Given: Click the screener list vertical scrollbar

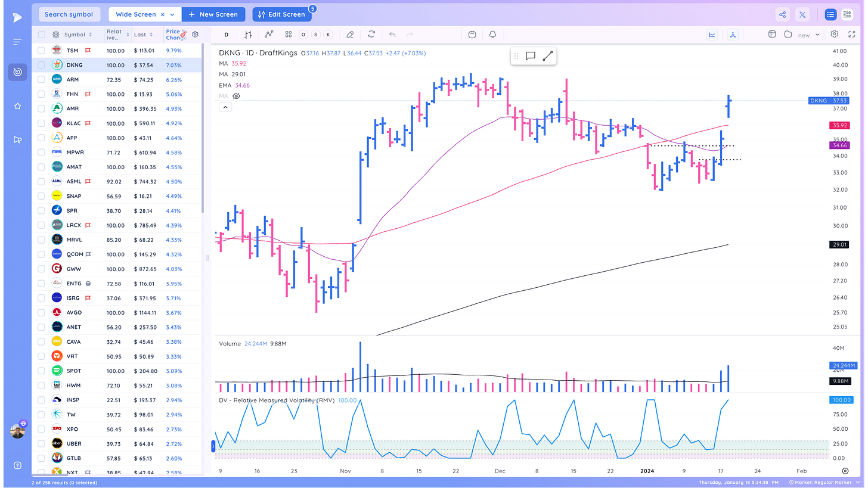Looking at the screenshot, I should (203, 128).
